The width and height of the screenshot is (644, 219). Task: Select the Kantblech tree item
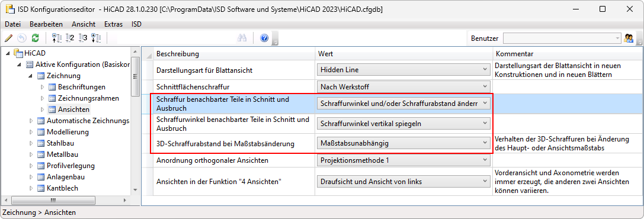point(62,188)
